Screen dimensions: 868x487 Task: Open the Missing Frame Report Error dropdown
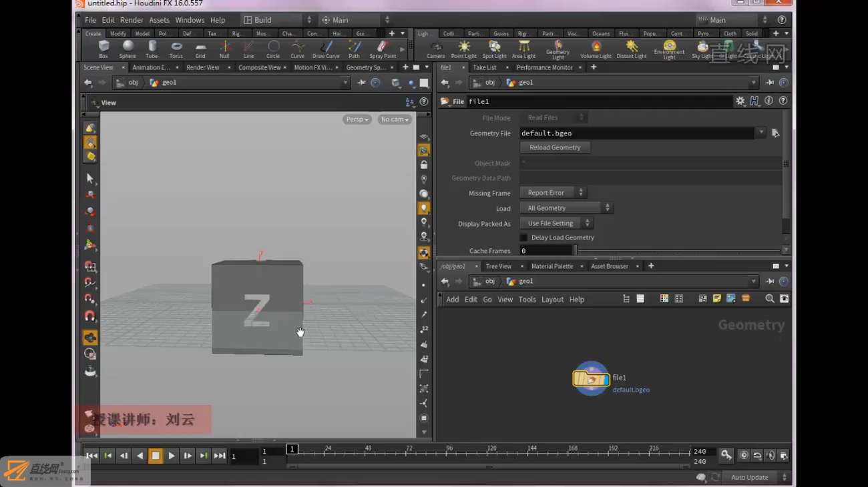click(553, 193)
